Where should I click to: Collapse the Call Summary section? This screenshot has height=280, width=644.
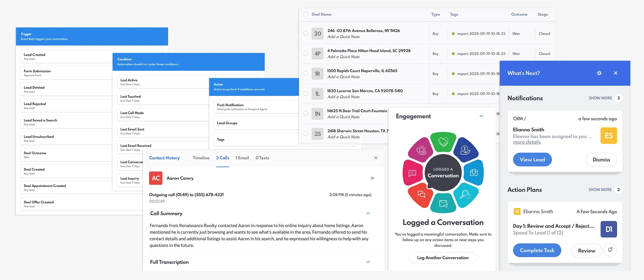pos(368,213)
